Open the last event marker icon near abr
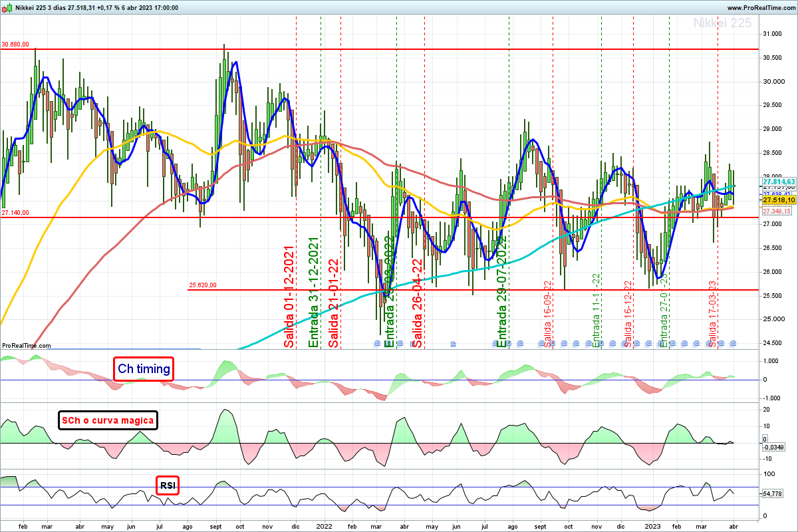This screenshot has height=532, width=798. click(734, 344)
